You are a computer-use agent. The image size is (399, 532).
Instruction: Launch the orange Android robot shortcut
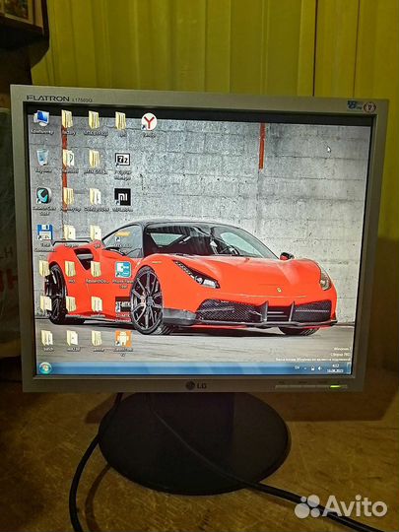123,339
